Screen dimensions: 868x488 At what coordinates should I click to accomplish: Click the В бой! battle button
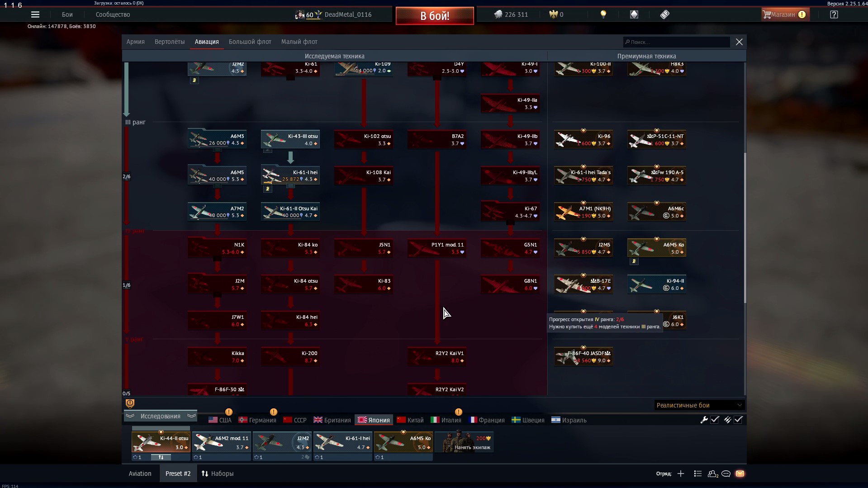click(x=435, y=16)
